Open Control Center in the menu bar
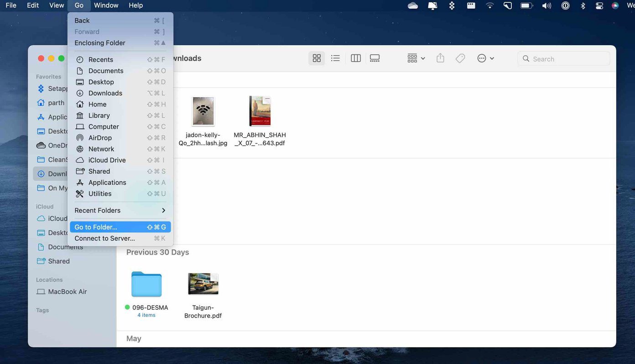 (x=599, y=5)
